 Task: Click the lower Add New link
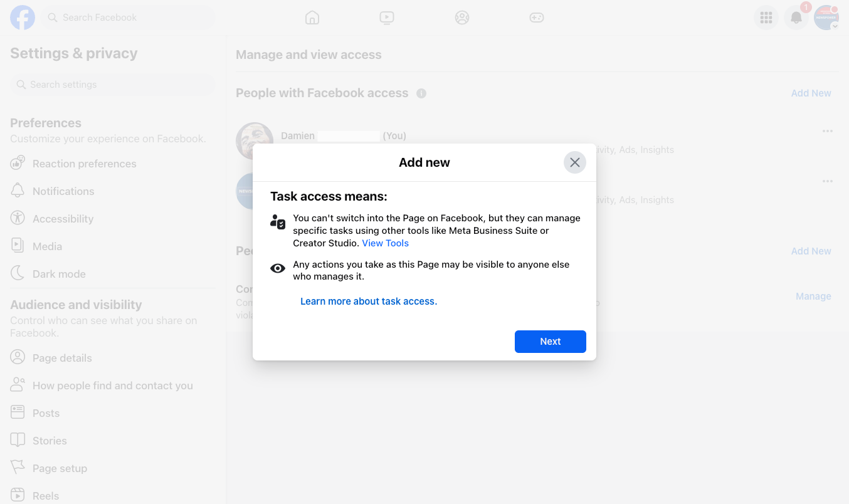point(811,251)
